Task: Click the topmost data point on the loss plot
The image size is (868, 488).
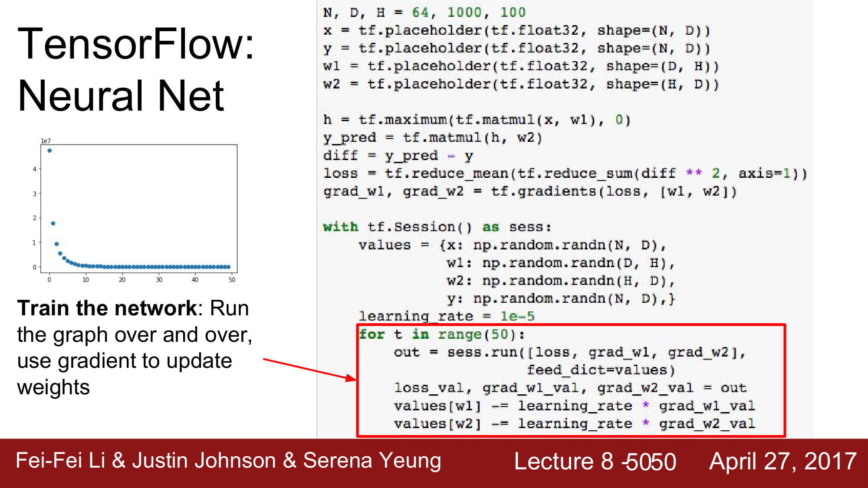Action: point(49,151)
